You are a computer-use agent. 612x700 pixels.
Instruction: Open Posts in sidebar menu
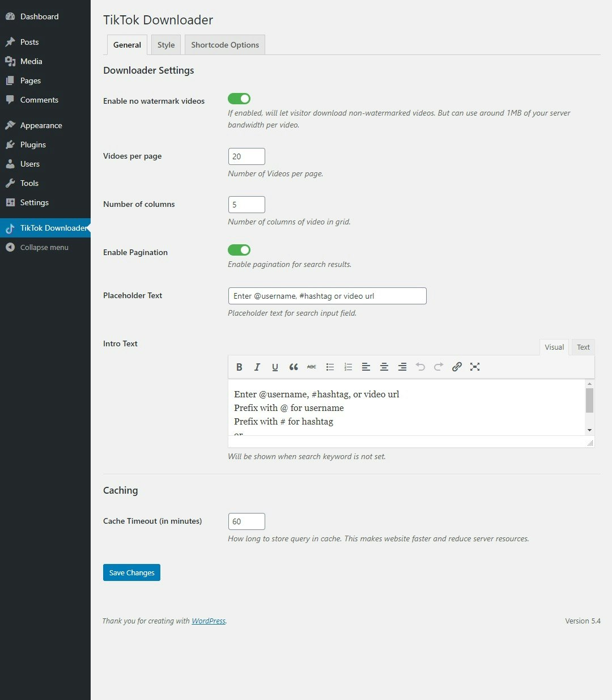click(45, 42)
